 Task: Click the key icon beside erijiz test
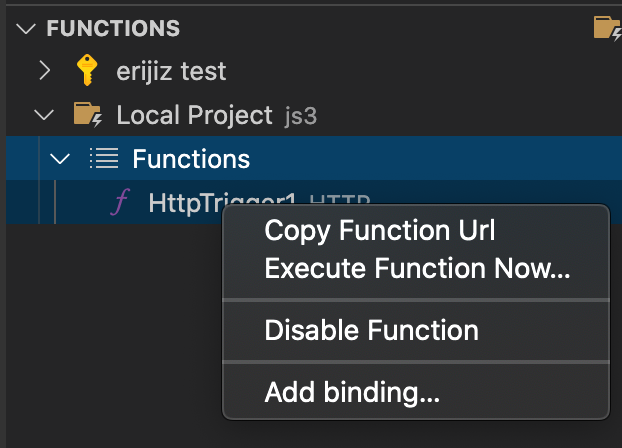click(x=88, y=71)
